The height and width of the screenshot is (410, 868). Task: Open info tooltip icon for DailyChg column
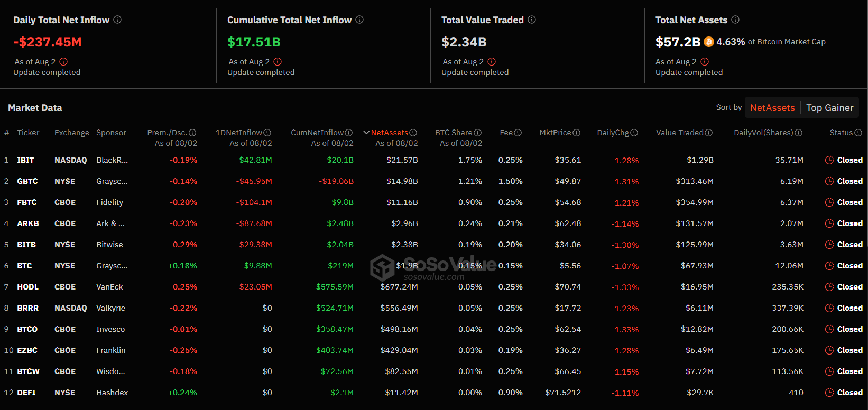[x=634, y=133]
